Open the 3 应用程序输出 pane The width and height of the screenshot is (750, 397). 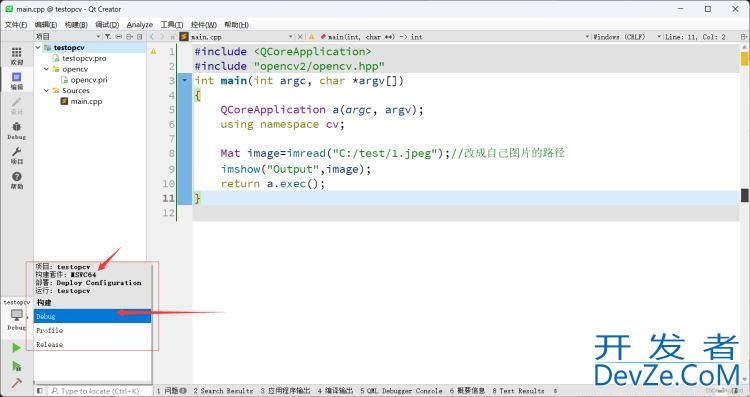click(x=286, y=391)
